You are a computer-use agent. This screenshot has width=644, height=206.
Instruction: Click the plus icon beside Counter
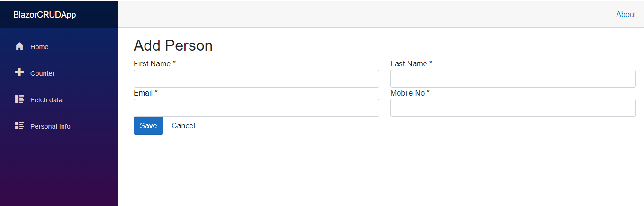(x=19, y=72)
